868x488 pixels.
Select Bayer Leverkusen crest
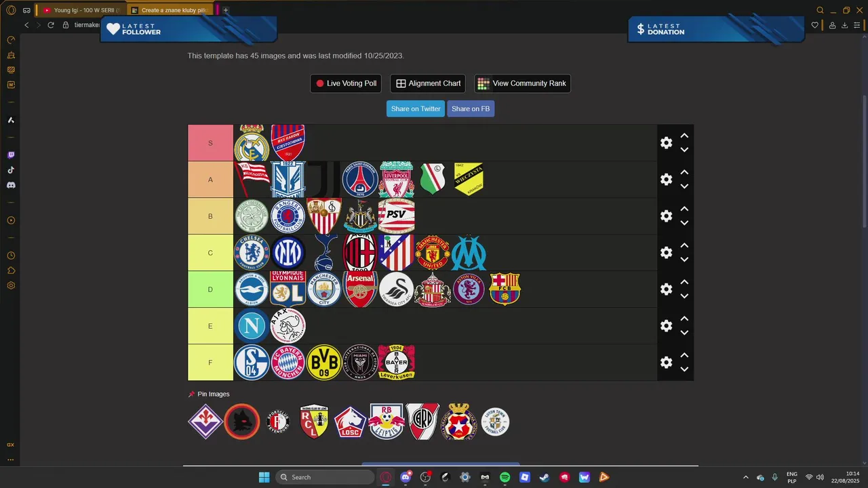(x=396, y=363)
